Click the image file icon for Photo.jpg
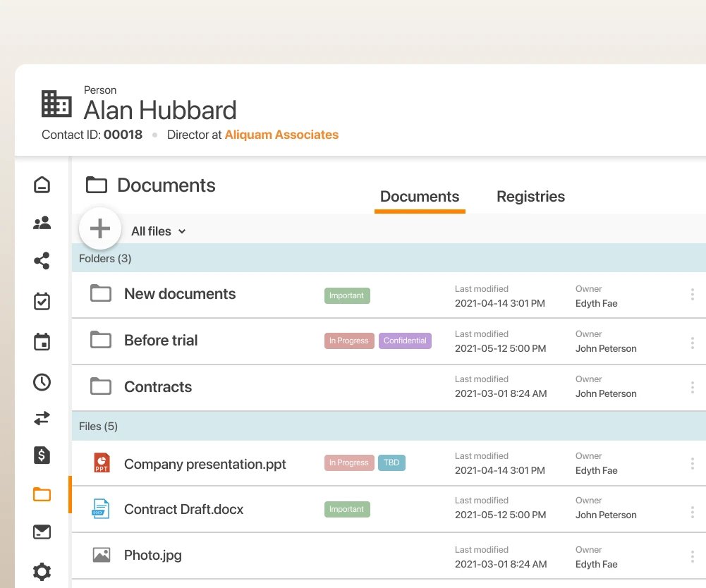Image resolution: width=706 pixels, height=588 pixels. point(102,555)
